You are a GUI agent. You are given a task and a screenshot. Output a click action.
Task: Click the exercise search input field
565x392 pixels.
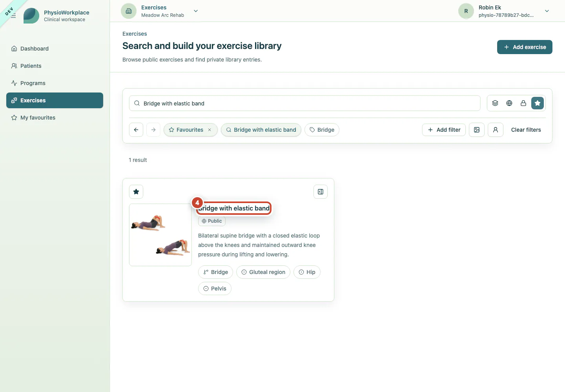[305, 103]
